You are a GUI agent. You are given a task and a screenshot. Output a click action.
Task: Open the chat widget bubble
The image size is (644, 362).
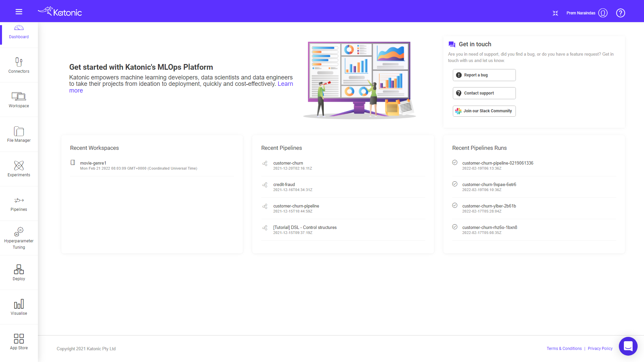pyautogui.click(x=628, y=346)
